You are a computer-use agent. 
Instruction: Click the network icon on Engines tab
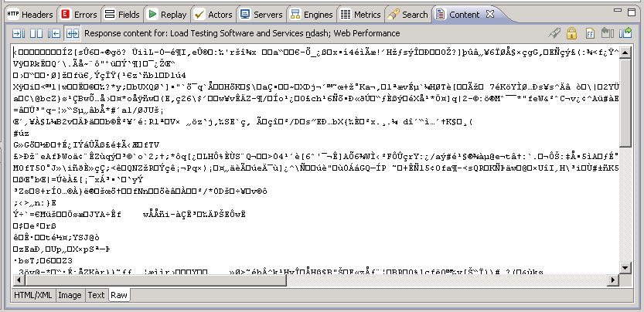tap(295, 15)
